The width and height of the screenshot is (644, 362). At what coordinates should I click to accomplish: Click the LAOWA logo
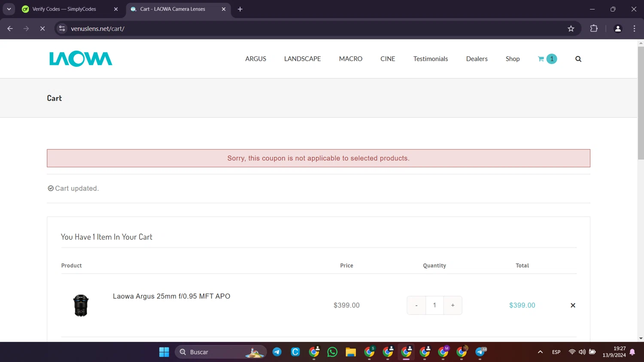(x=81, y=59)
